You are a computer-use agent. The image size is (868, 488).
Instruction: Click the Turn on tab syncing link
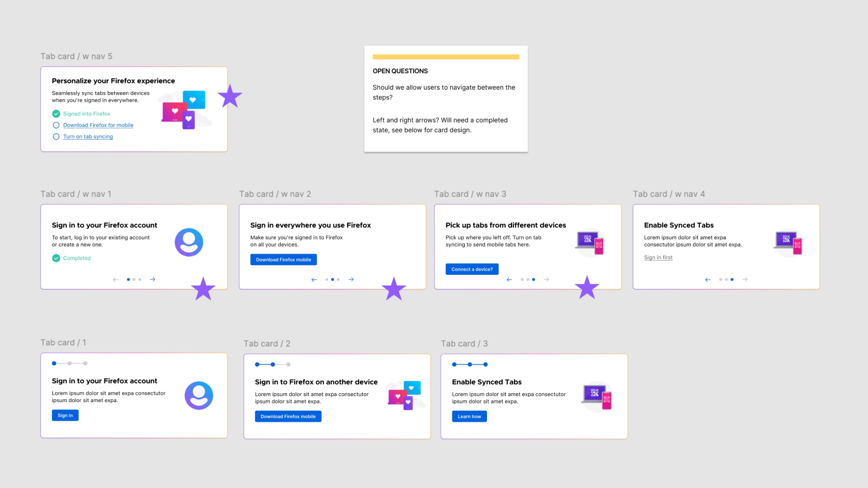click(88, 136)
